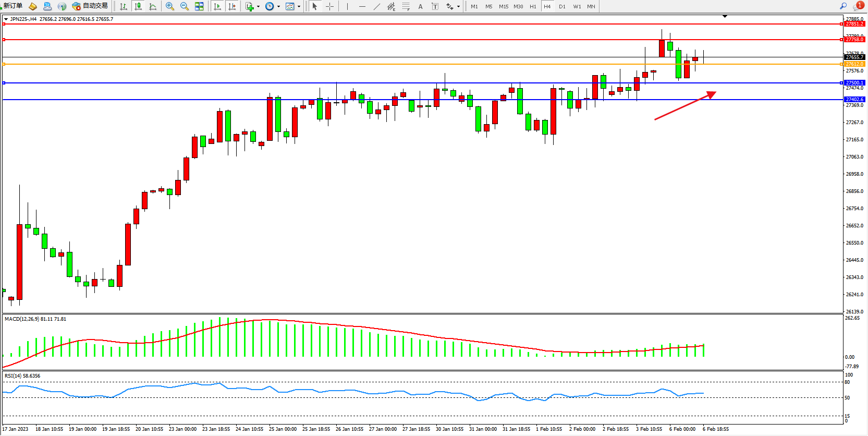This screenshot has height=436, width=868.
Task: Click the chart shift triangle marker
Action: [725, 17]
